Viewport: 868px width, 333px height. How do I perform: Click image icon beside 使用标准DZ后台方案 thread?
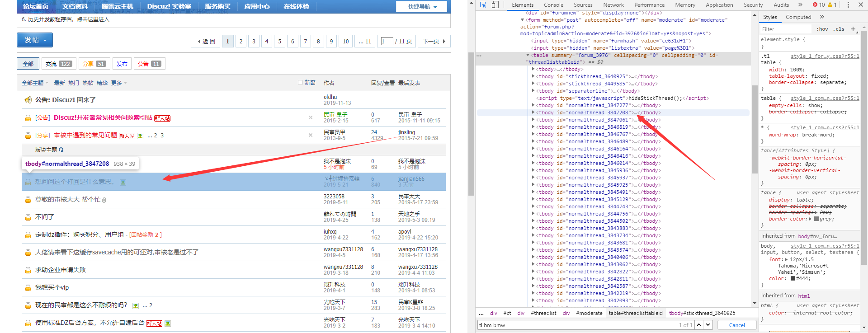click(x=168, y=324)
